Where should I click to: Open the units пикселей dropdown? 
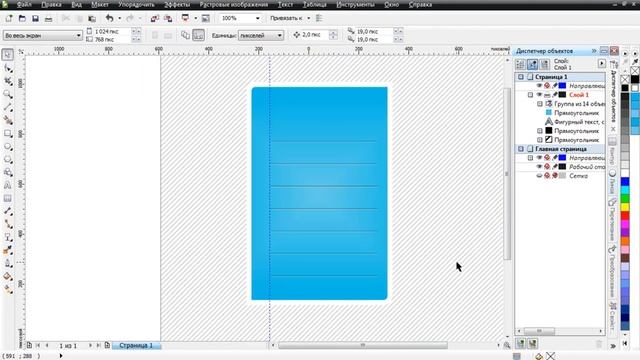pos(280,36)
